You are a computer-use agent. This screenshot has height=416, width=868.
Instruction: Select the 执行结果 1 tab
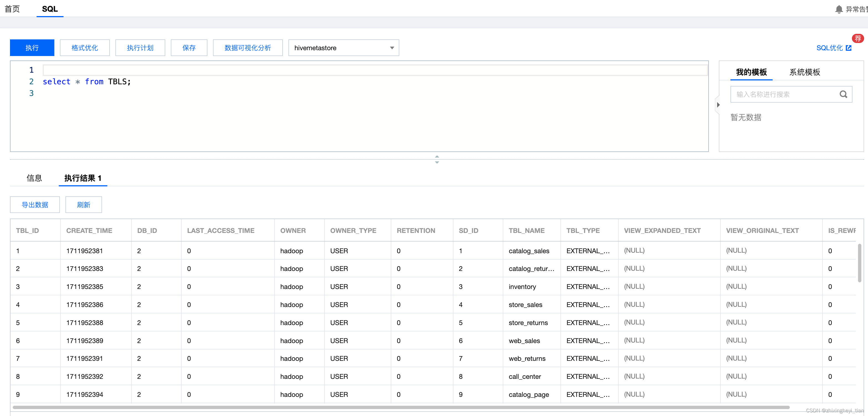click(83, 178)
